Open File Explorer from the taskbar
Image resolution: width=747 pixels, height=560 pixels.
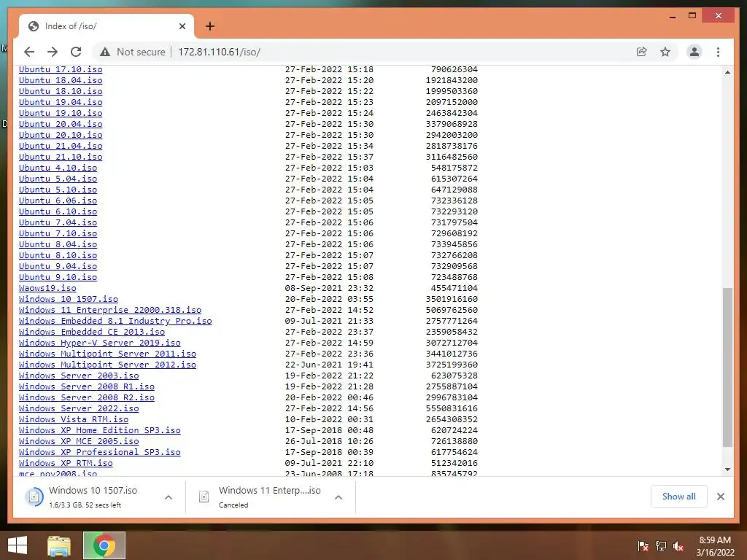[59, 545]
